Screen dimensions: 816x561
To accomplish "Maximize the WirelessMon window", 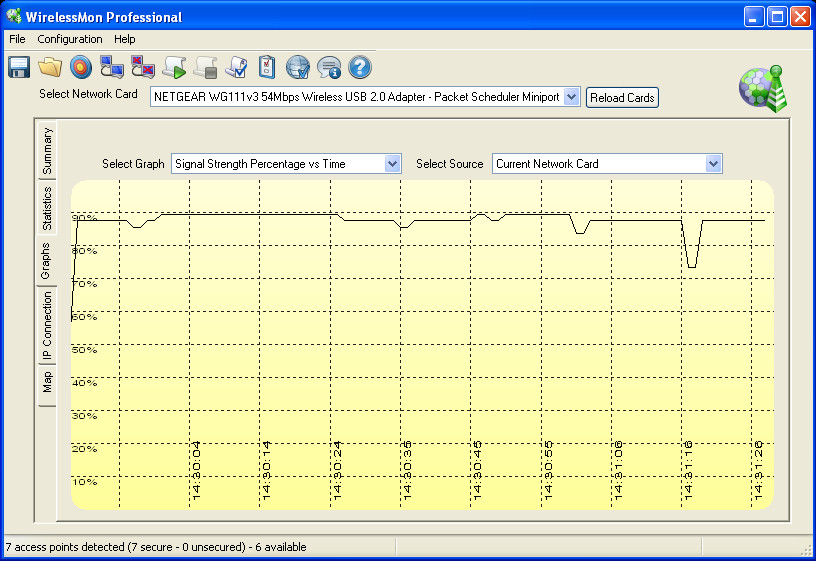I will tap(777, 17).
